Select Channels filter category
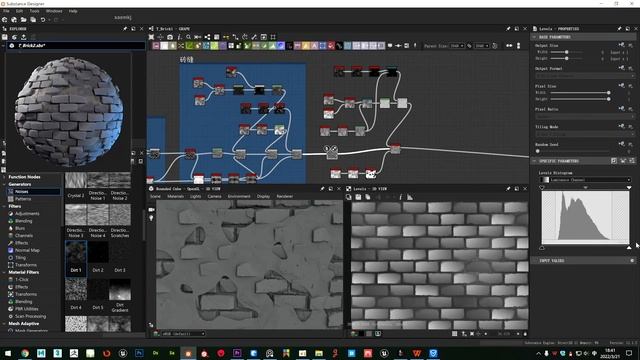The image size is (640, 360). coord(24,236)
